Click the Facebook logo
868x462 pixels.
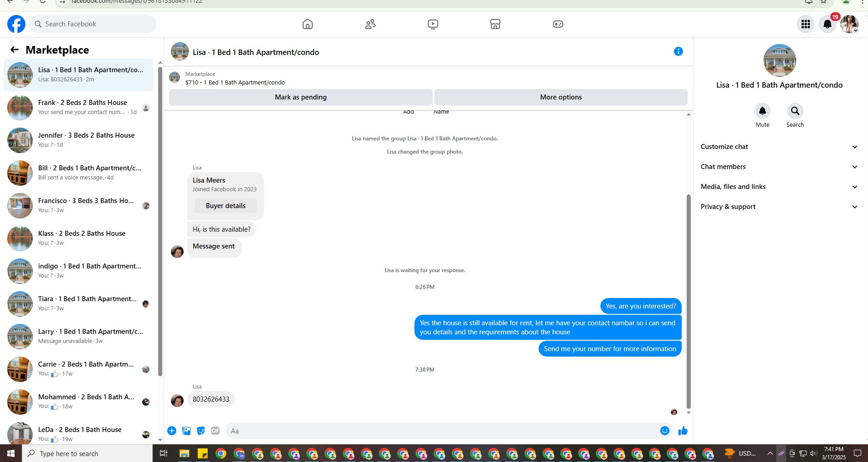16,24
